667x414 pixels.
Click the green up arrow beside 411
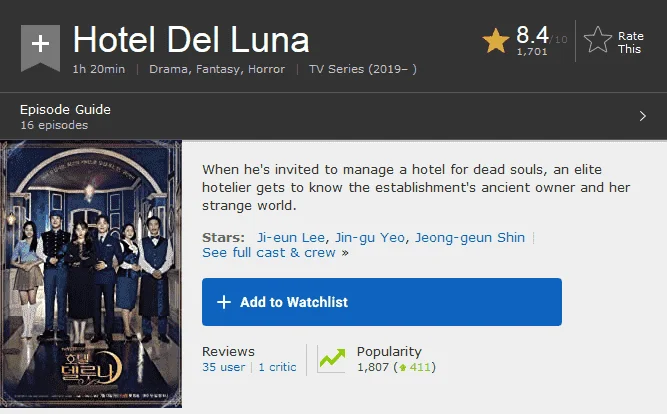tap(402, 367)
